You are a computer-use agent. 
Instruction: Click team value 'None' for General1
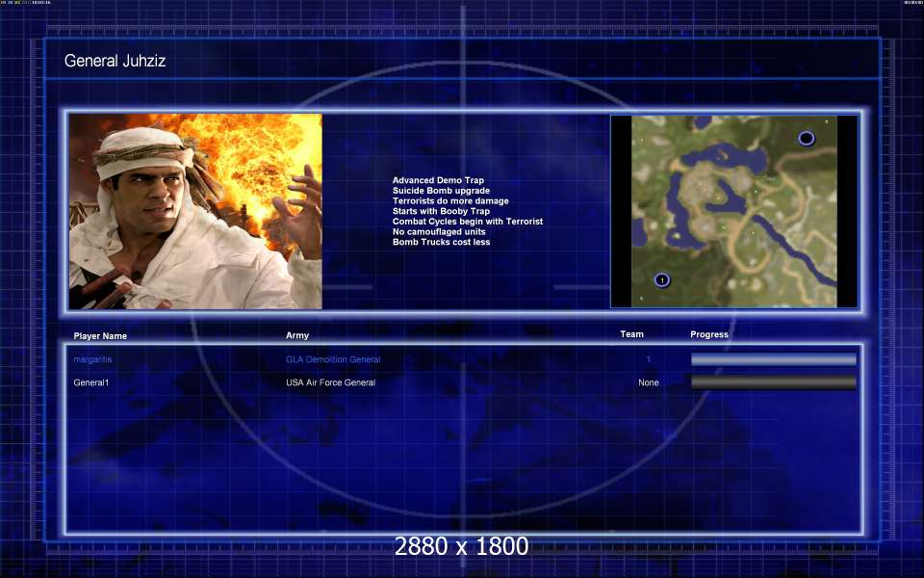click(x=648, y=382)
